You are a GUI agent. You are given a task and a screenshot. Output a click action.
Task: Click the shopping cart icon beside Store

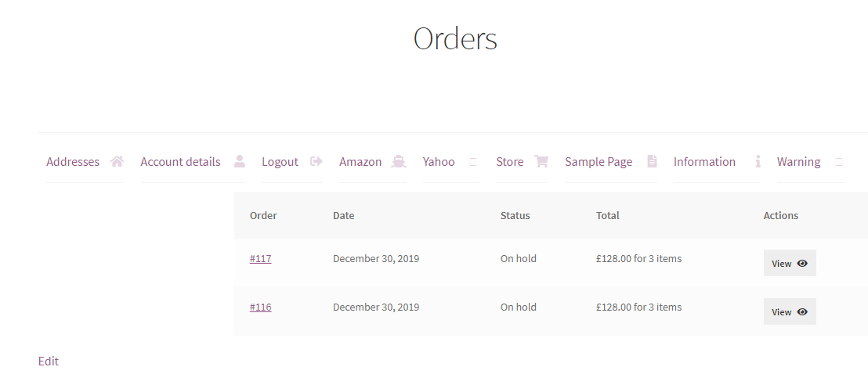point(541,162)
